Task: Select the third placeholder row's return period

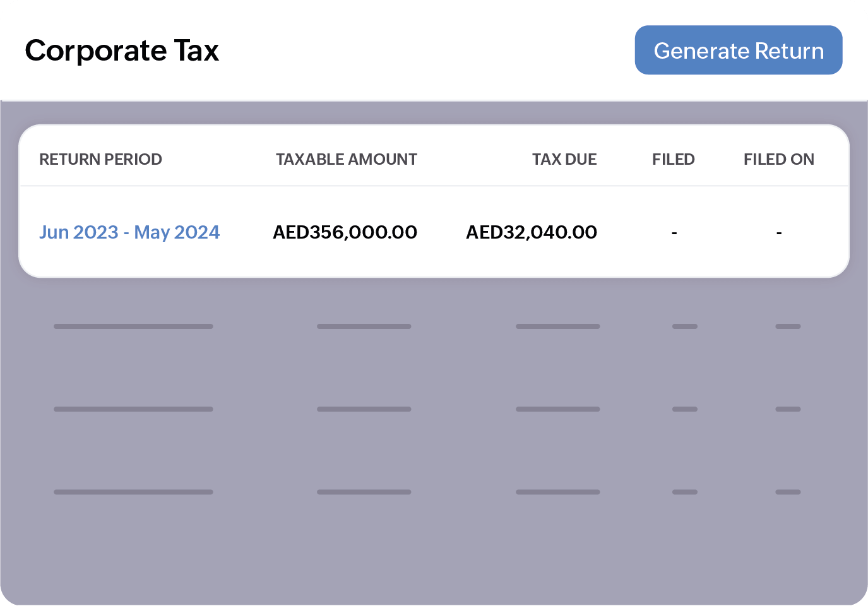Action: click(134, 491)
